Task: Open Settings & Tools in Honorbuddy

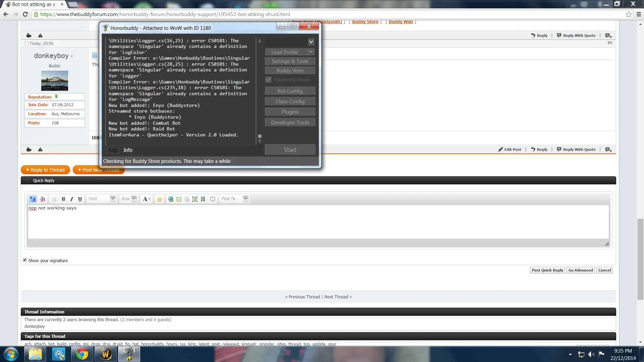Action: 290,61
